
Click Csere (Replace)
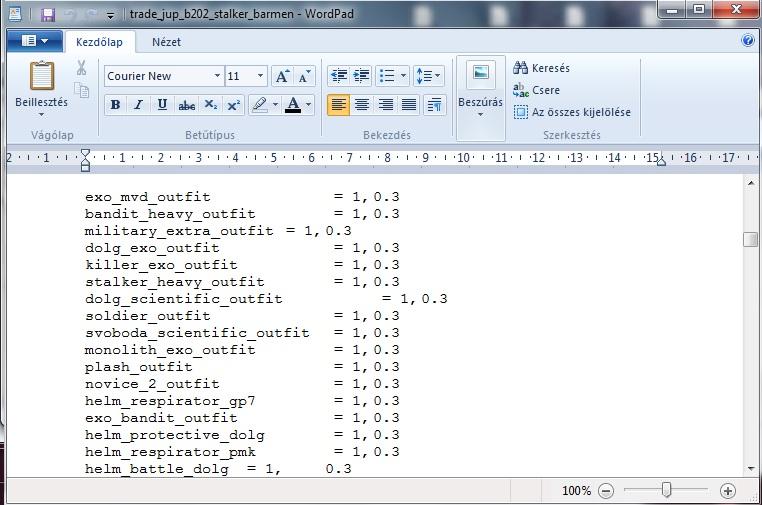click(537, 90)
